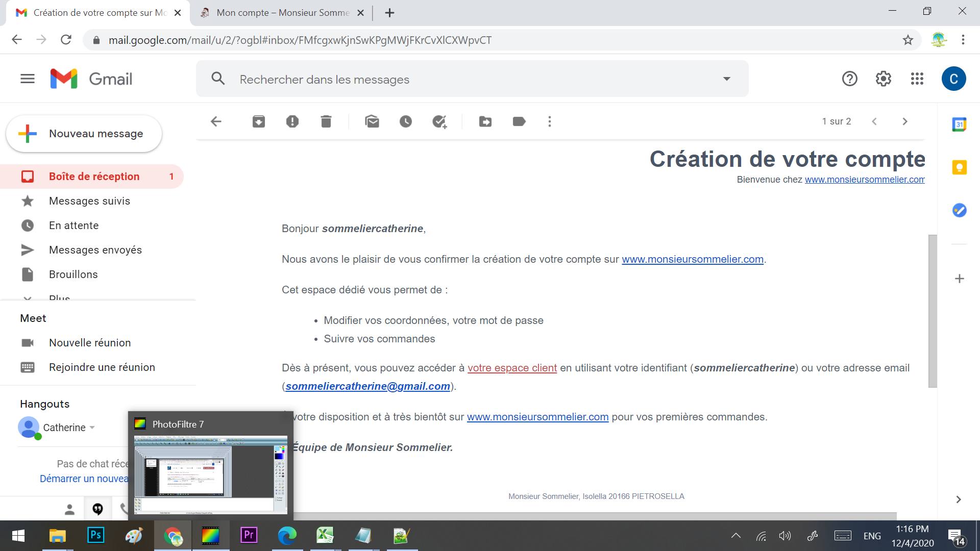This screenshot has width=980, height=551.
Task: Expand Catherine's Hangouts status menu
Action: click(92, 428)
